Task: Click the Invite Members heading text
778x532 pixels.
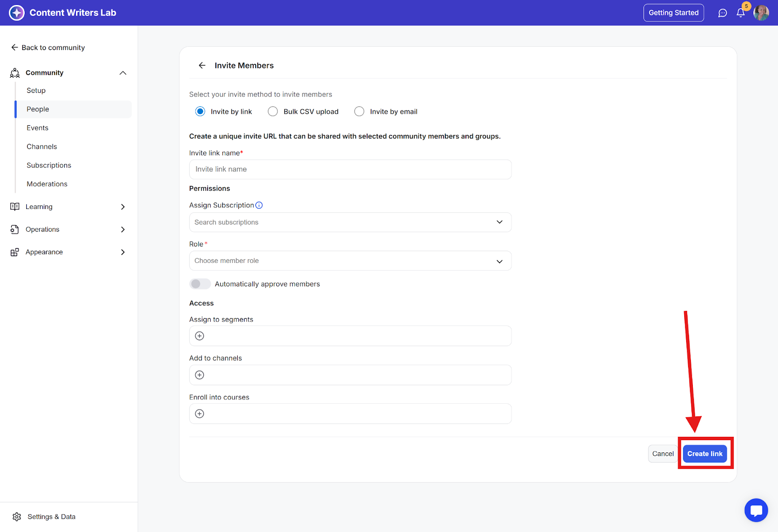Action: tap(244, 66)
